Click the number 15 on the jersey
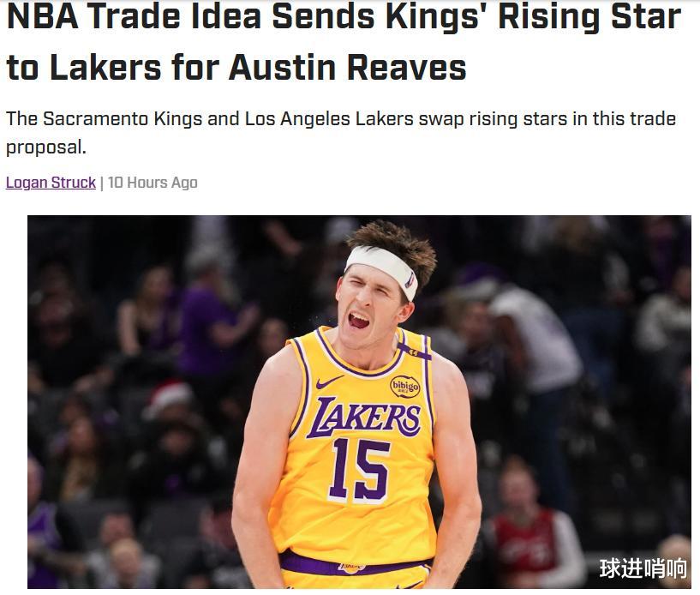This screenshot has height=595, width=700. coord(359,469)
